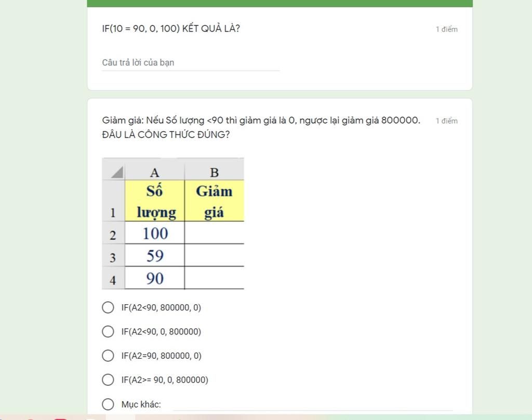Choose the "Mục khác" radio option

coord(108,404)
